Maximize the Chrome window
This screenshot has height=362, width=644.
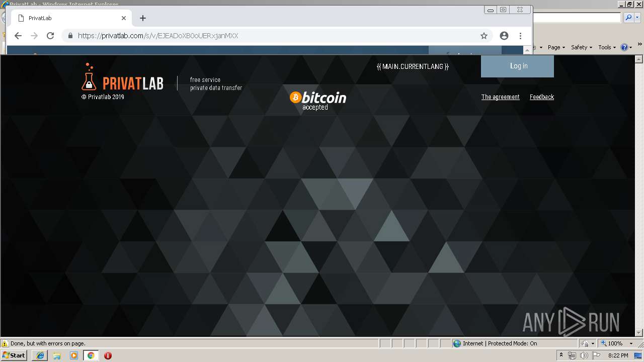[503, 10]
